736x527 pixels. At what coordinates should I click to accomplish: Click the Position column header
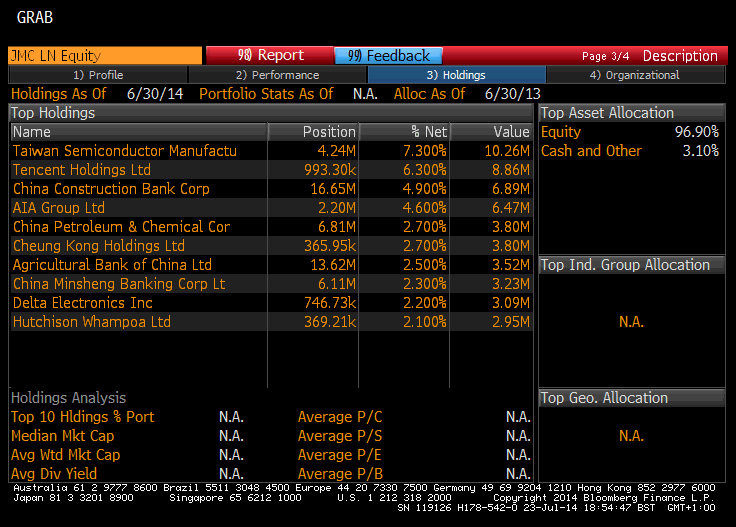[x=313, y=132]
